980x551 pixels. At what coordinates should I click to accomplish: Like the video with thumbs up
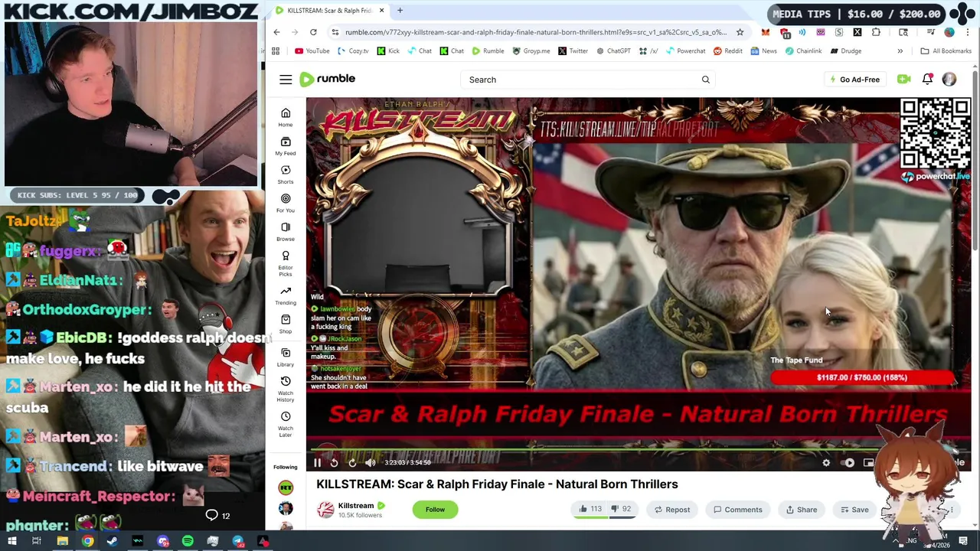589,509
